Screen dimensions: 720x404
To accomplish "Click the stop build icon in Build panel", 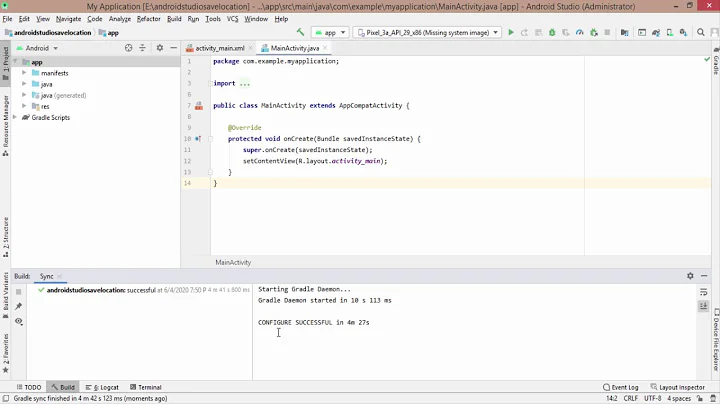I will coord(18,292).
